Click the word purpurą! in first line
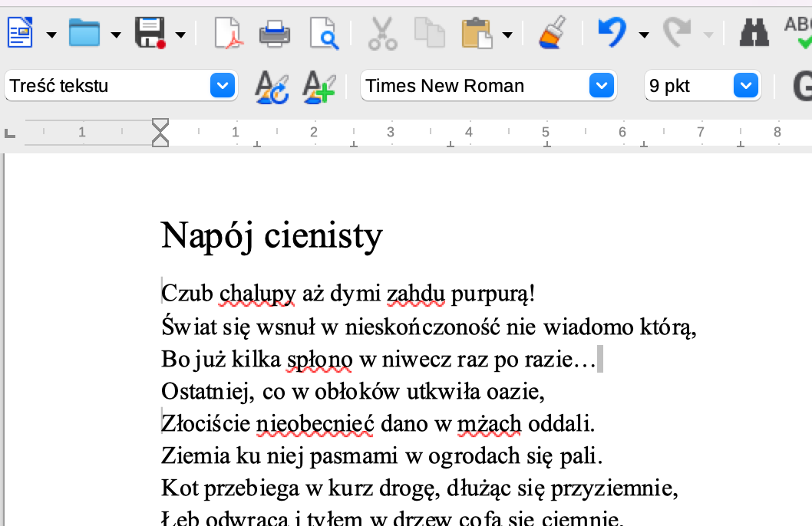812x526 pixels. point(493,294)
